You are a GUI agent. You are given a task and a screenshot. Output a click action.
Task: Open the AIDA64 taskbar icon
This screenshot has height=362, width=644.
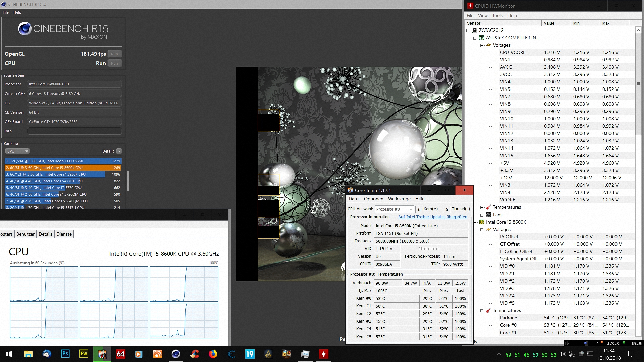coord(120,354)
